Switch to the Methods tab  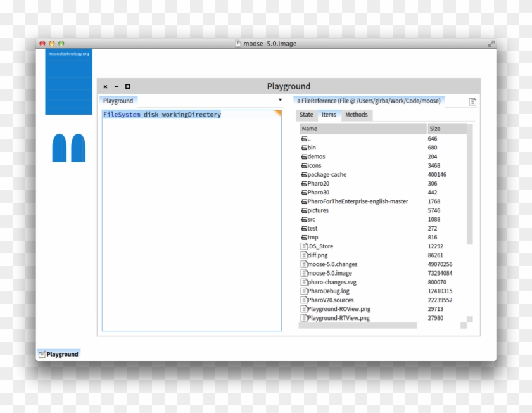tap(357, 115)
